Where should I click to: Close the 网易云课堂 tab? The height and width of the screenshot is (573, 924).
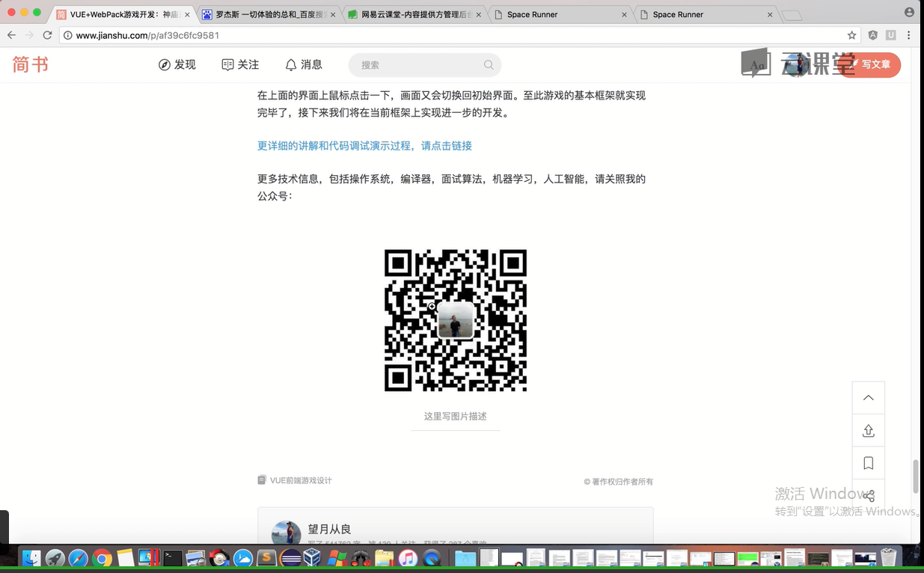(479, 14)
